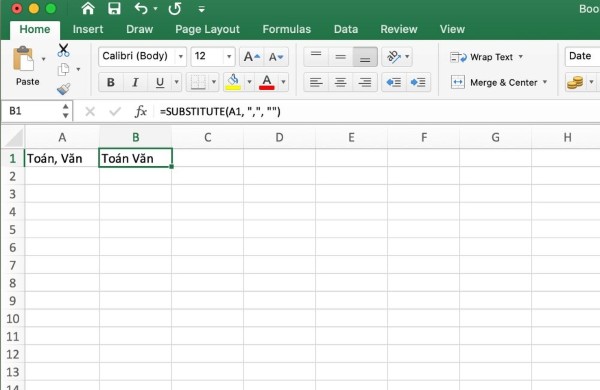Open the Page Layout tab
The width and height of the screenshot is (600, 390).
tap(207, 29)
